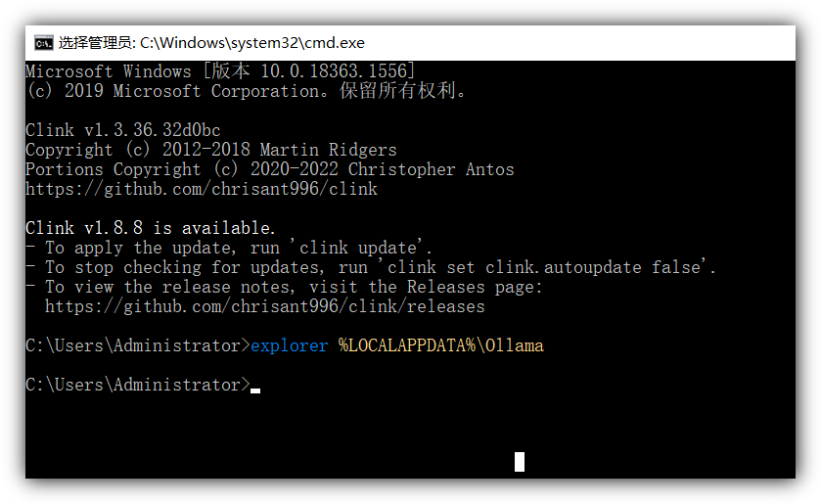
Task: Click 'To view the release notes' line
Action: pyautogui.click(x=284, y=287)
